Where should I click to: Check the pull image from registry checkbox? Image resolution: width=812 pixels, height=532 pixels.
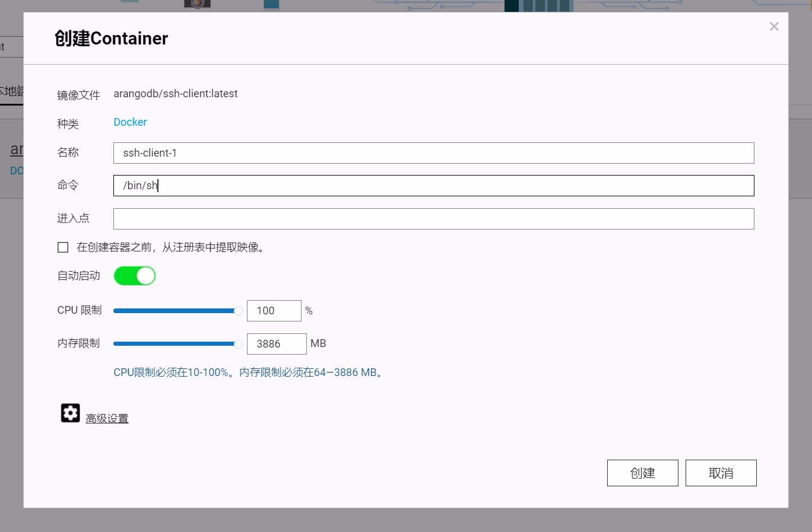tap(63, 247)
